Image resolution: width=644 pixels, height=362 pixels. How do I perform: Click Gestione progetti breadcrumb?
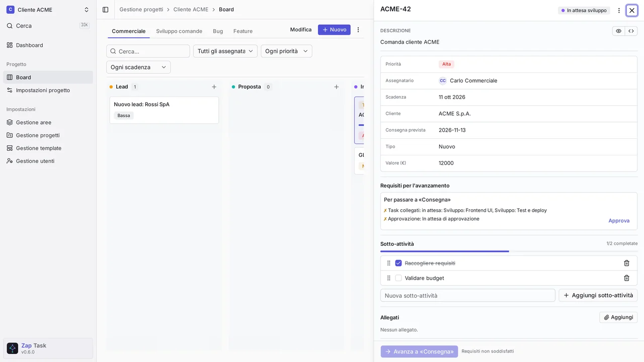[x=141, y=10]
